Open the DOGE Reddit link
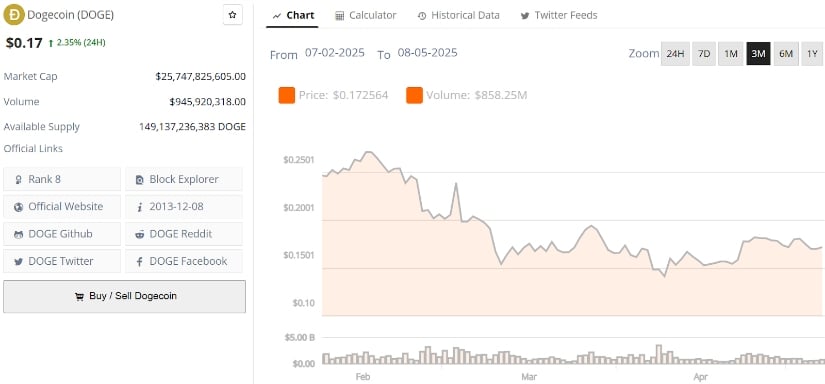The image size is (825, 384). [184, 234]
